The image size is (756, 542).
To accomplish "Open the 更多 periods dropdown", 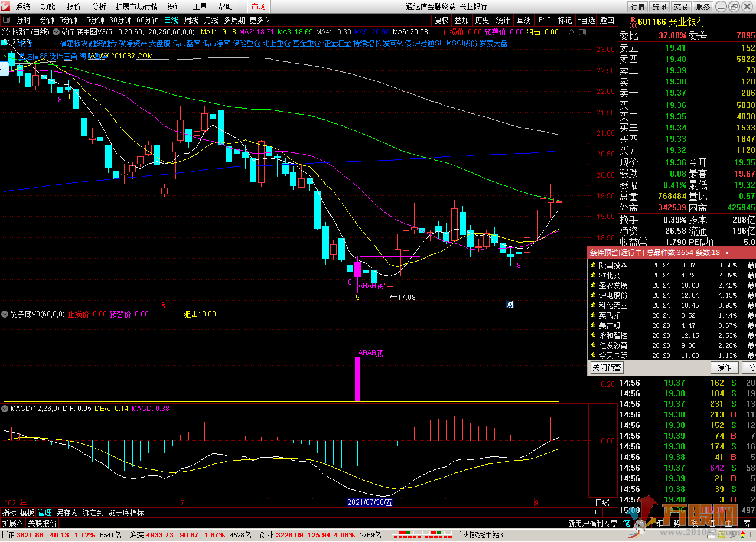I will pos(259,20).
